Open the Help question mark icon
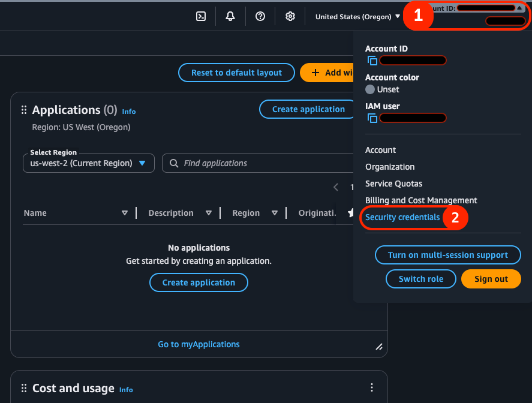Screen dimensions: 532x403 click(x=260, y=16)
